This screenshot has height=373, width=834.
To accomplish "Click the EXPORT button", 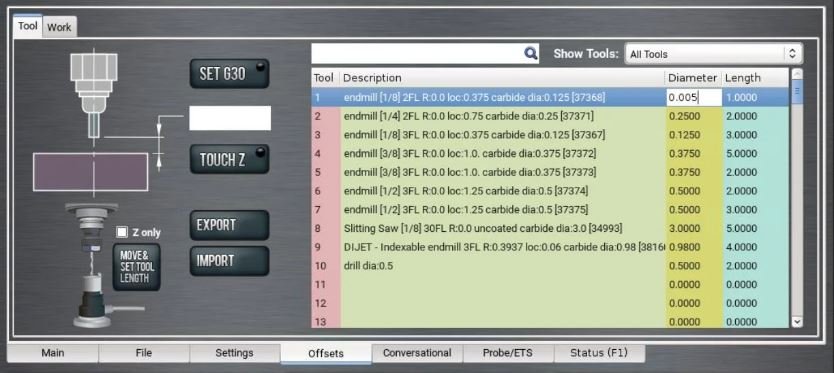I will click(x=229, y=225).
